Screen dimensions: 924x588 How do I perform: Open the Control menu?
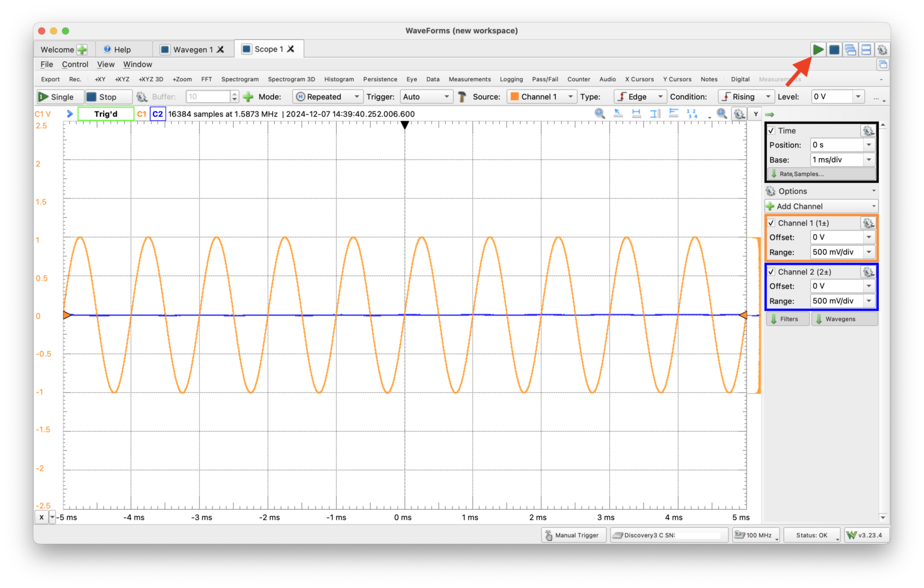pos(75,64)
